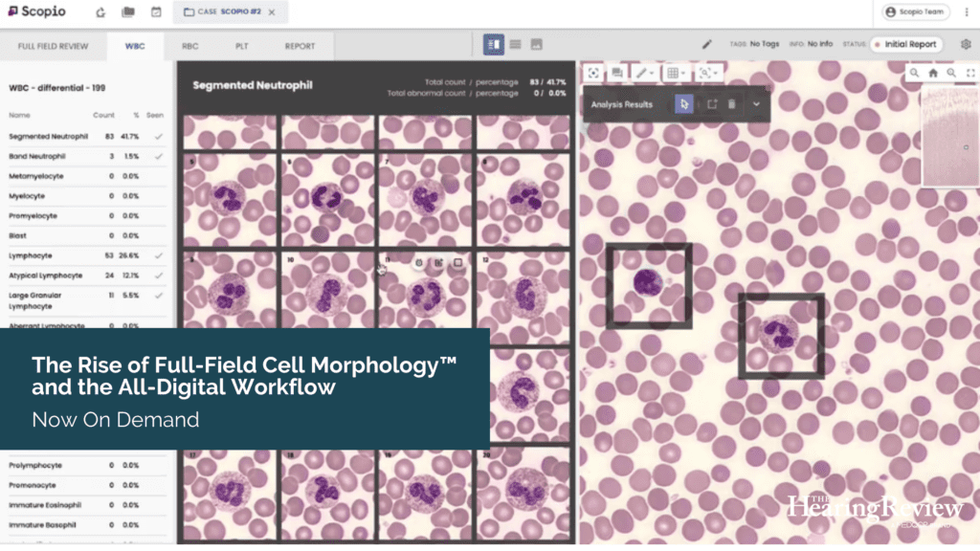Toggle the Seen checkmark for Band Neutrophil
980x551 pixels.
point(161,156)
